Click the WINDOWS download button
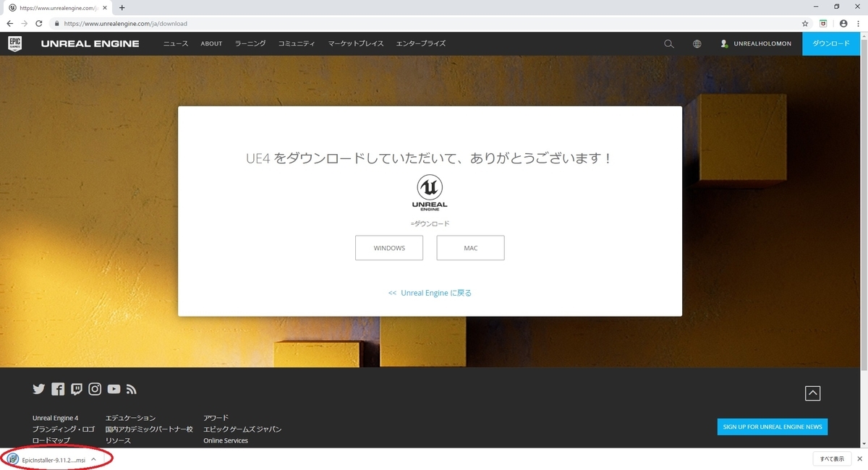 coord(389,247)
